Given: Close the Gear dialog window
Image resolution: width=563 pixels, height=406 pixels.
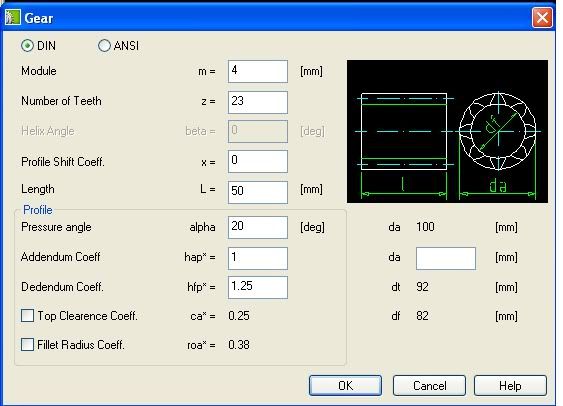Looking at the screenshot, I should click(x=542, y=18).
